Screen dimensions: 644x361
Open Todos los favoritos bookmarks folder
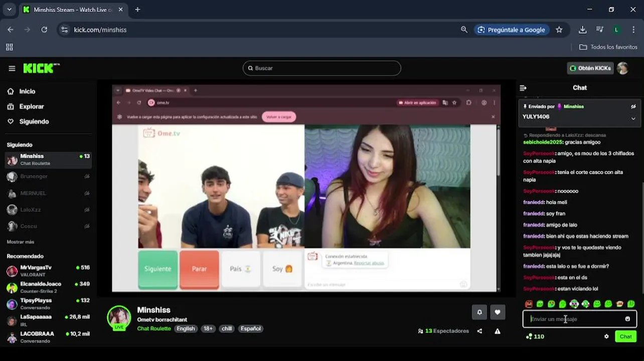[x=608, y=47]
